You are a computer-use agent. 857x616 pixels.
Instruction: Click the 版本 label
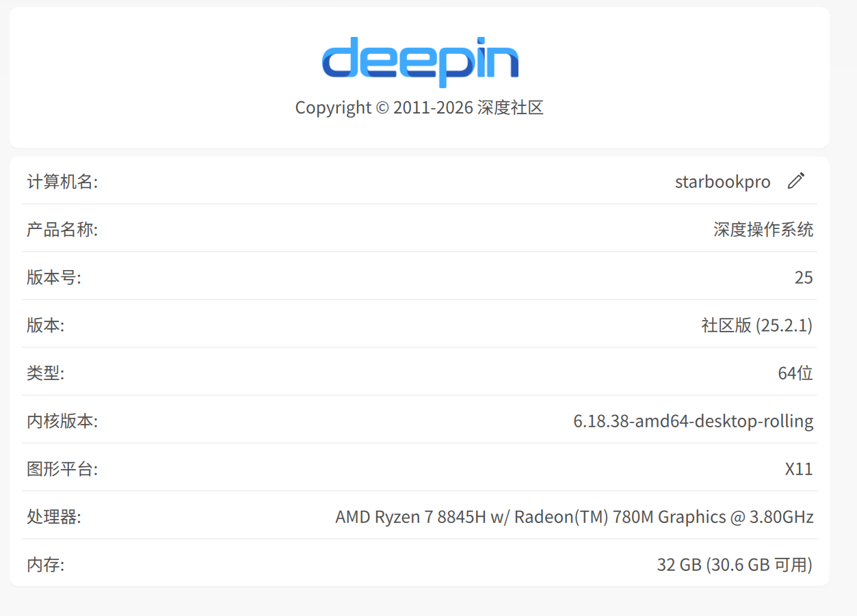[x=45, y=325]
